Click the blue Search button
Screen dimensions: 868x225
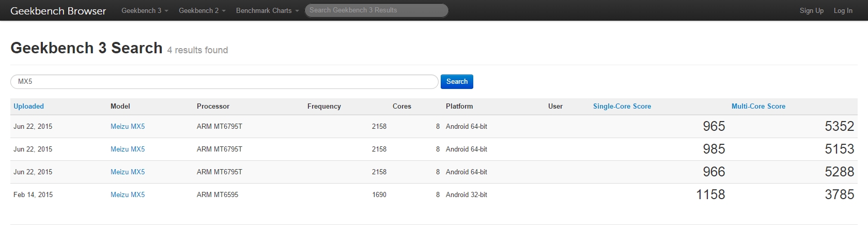(457, 82)
